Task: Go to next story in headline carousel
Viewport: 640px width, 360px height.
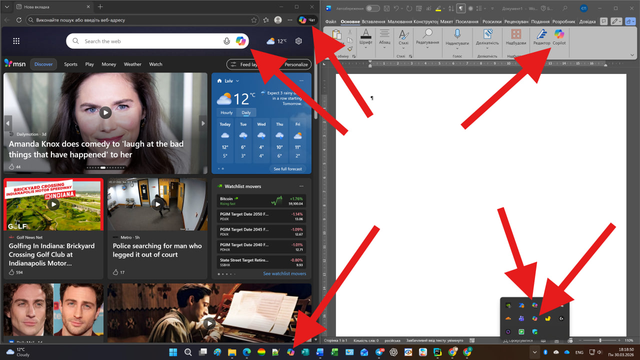Action: [203, 123]
